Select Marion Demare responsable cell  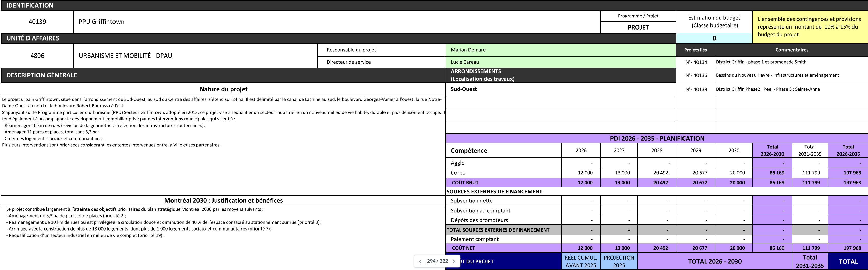point(560,50)
